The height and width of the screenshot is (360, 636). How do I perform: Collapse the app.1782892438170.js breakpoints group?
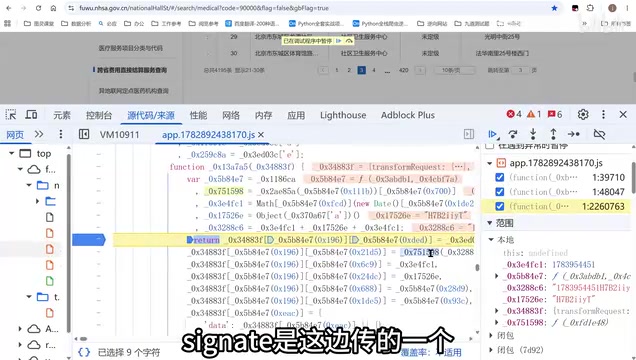coord(490,163)
